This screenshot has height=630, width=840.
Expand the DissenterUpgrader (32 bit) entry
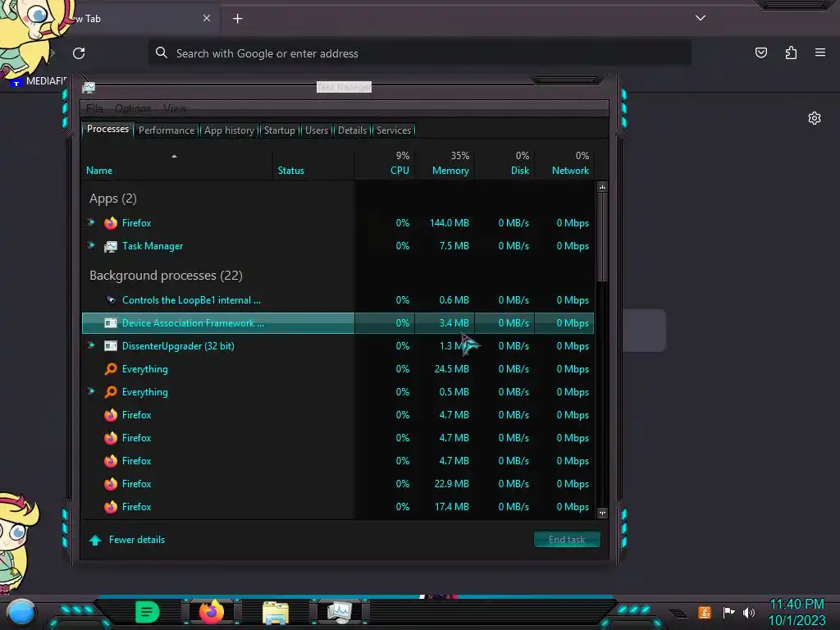tap(91, 345)
